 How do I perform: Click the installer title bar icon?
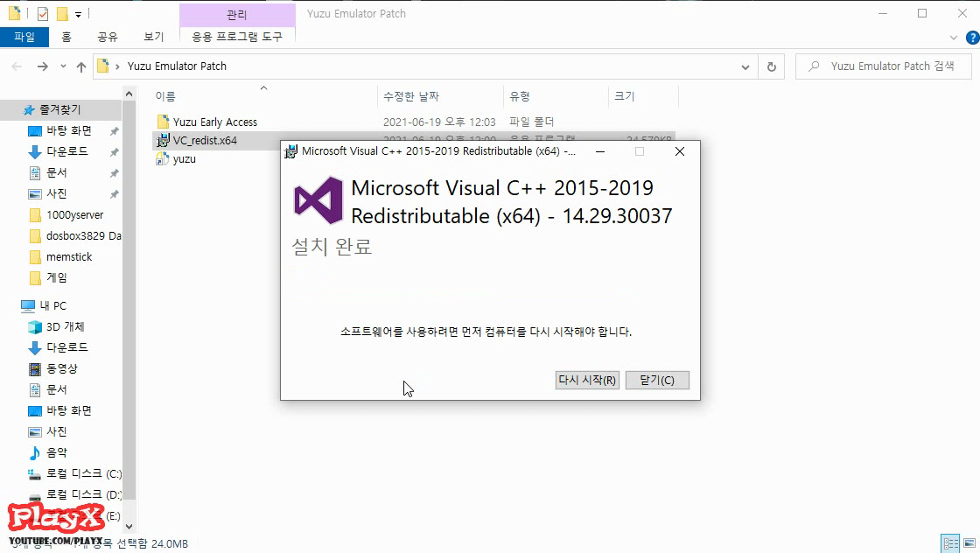290,152
